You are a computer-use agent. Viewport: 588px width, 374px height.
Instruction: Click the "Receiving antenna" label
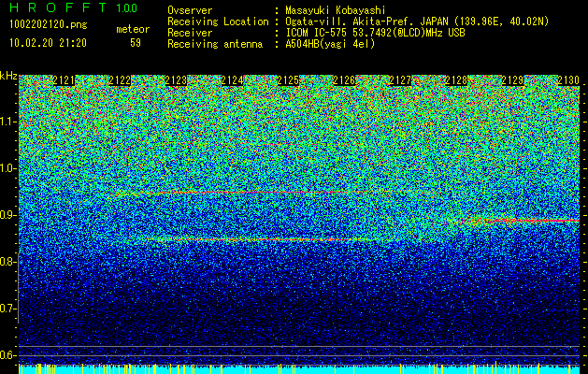(x=215, y=44)
